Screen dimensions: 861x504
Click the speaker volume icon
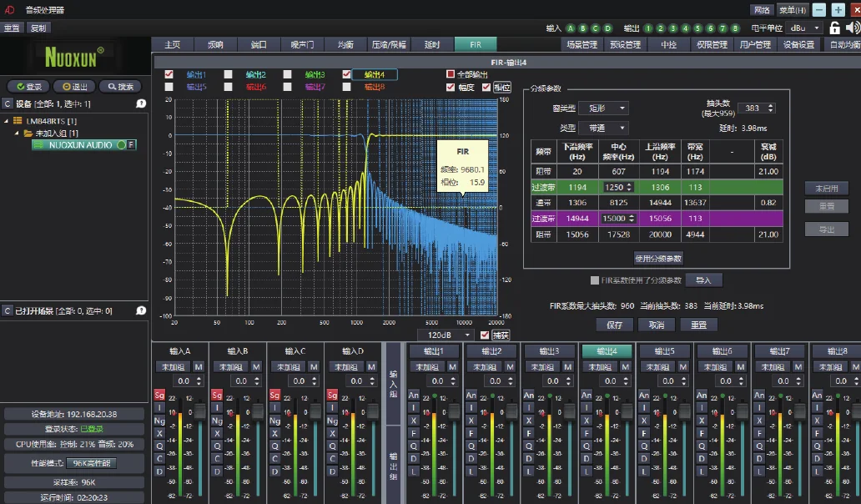tap(852, 28)
